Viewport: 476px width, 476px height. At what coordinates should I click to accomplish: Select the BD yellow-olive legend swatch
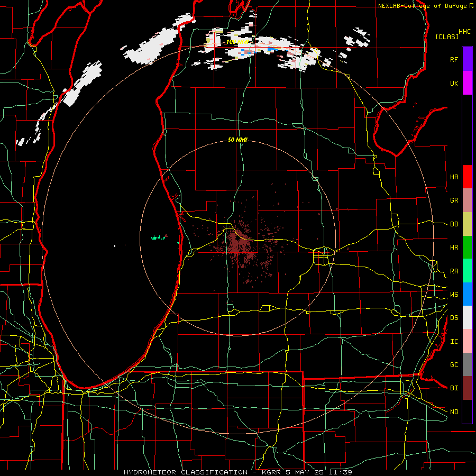(467, 224)
